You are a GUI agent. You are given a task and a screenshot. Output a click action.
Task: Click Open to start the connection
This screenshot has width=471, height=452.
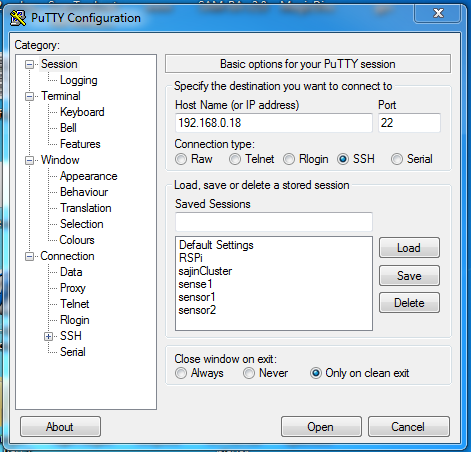[321, 426]
